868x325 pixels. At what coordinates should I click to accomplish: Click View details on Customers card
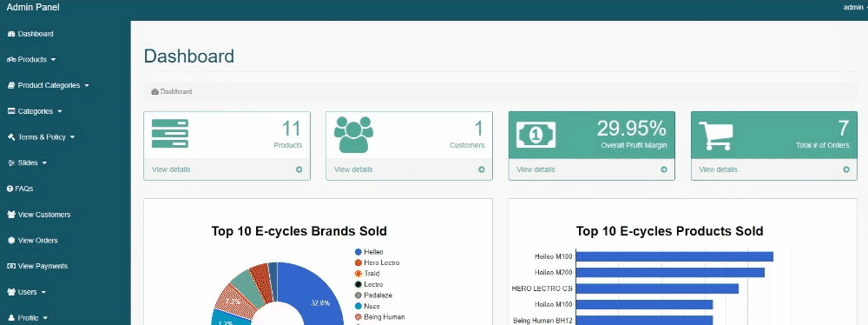(x=353, y=169)
